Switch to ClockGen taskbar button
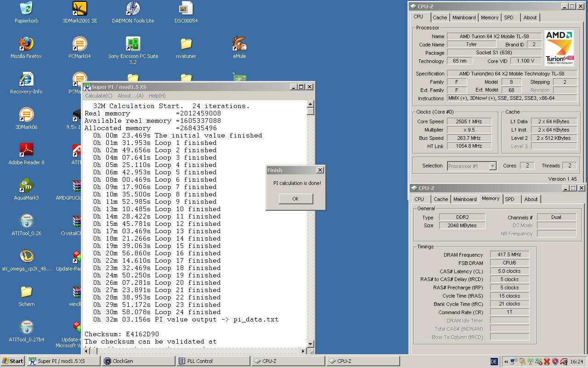Screen dimensions: 588x368 pos(138,361)
